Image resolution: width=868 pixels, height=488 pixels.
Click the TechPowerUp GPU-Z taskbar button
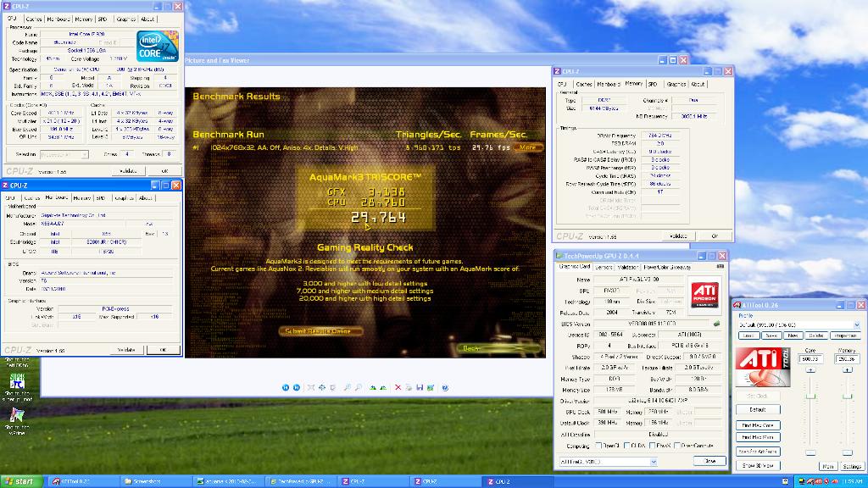[x=300, y=481]
